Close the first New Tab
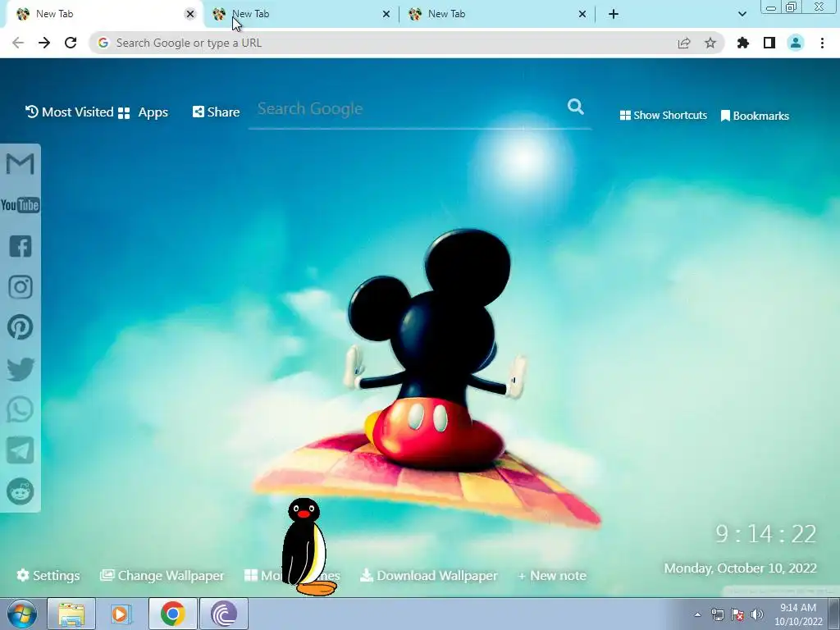This screenshot has width=840, height=630. click(190, 14)
